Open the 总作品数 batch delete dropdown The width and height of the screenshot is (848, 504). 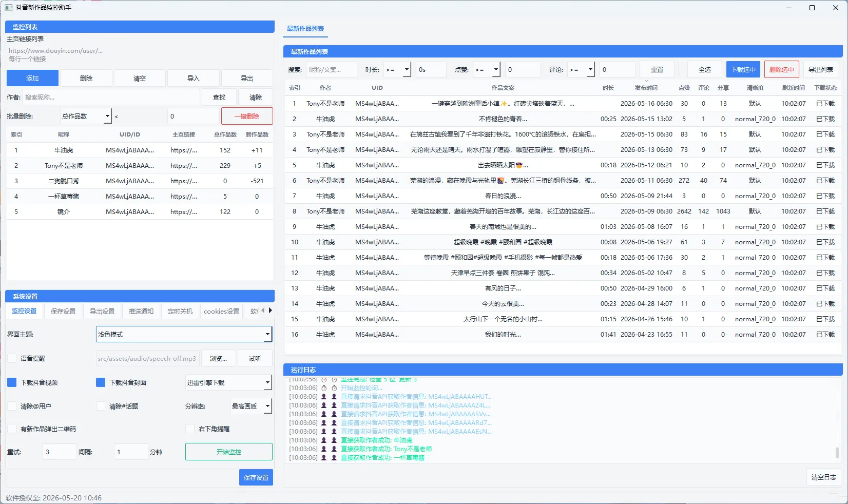pos(86,117)
